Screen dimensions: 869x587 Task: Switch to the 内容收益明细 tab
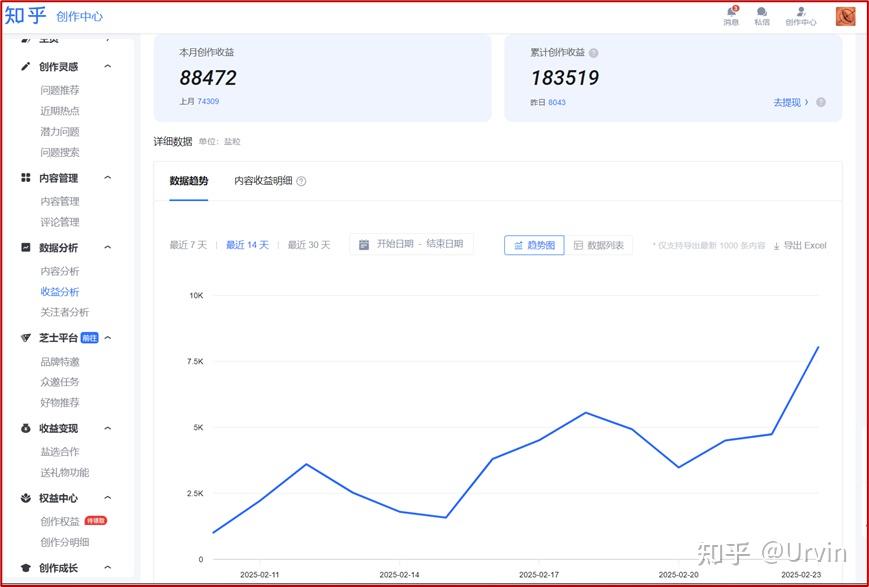point(263,181)
